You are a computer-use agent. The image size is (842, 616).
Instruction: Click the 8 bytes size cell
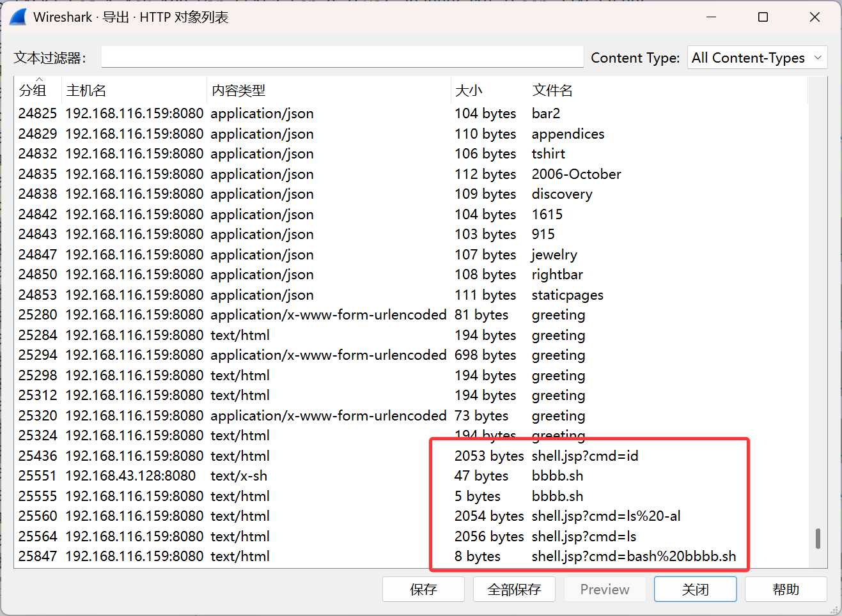click(478, 557)
